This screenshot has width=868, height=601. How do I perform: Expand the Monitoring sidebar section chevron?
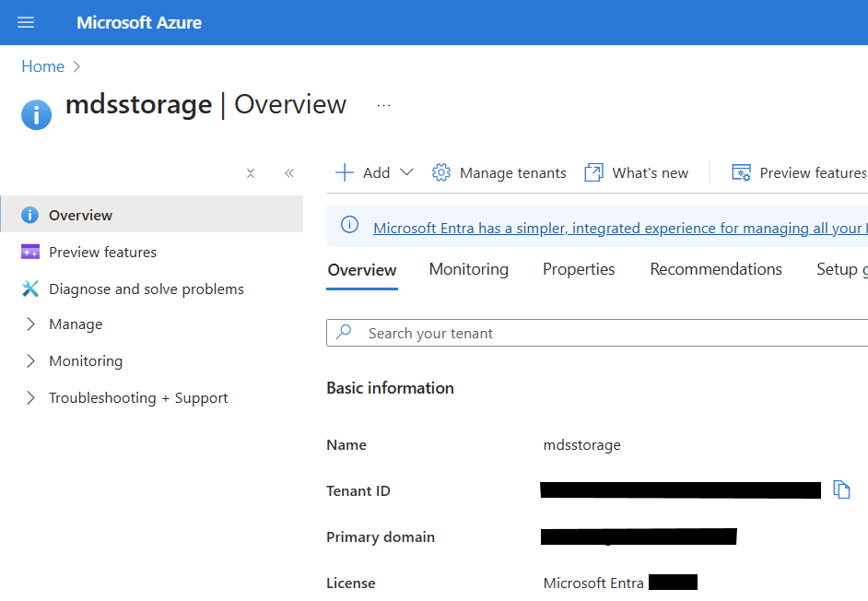pyautogui.click(x=30, y=361)
